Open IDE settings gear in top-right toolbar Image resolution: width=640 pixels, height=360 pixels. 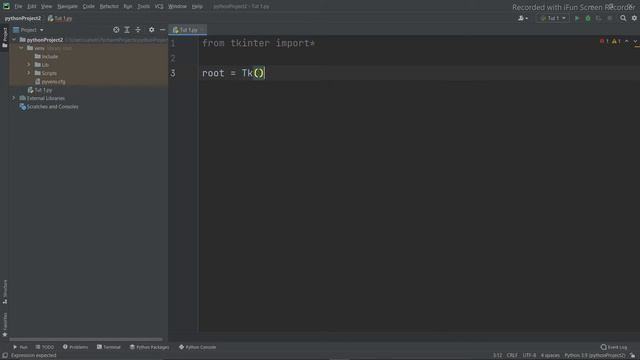[x=634, y=18]
